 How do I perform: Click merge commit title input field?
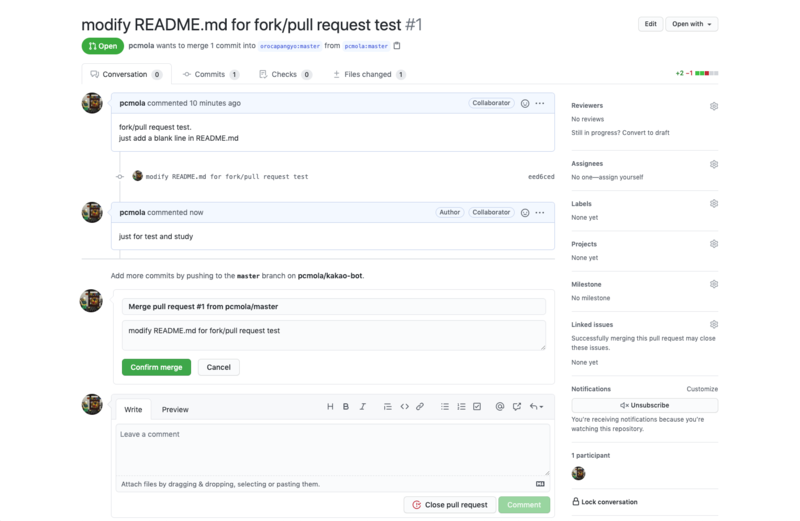(334, 307)
